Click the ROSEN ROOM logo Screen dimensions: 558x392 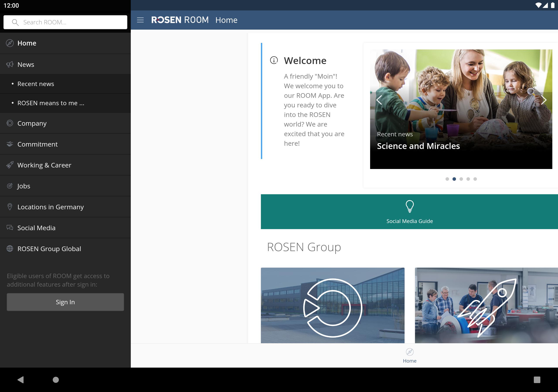pyautogui.click(x=180, y=20)
